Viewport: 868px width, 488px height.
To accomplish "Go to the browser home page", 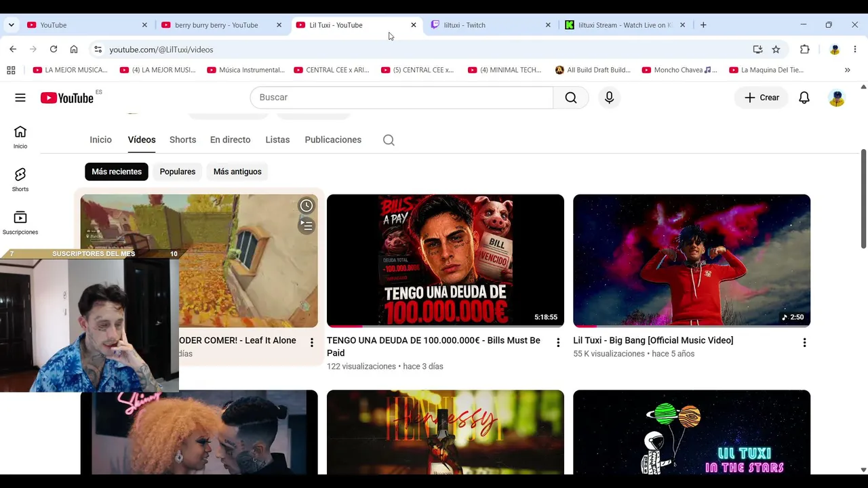I will pyautogui.click(x=74, y=49).
